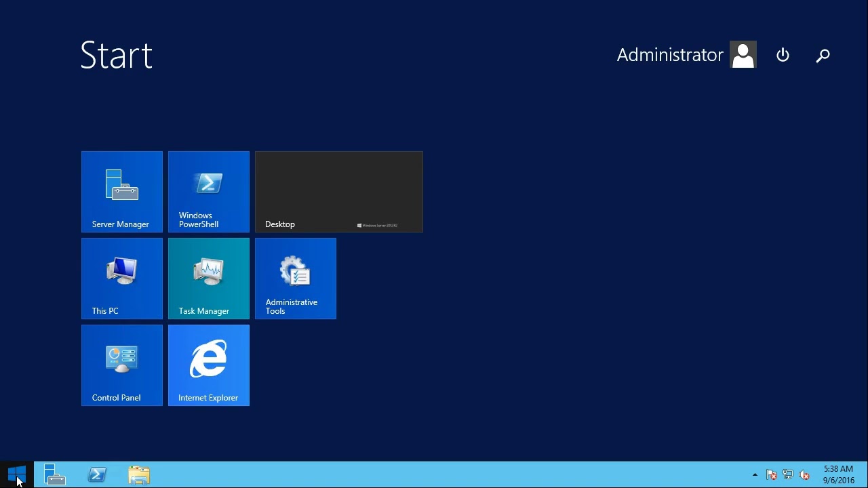Click the Administrator user account picture

point(743,55)
